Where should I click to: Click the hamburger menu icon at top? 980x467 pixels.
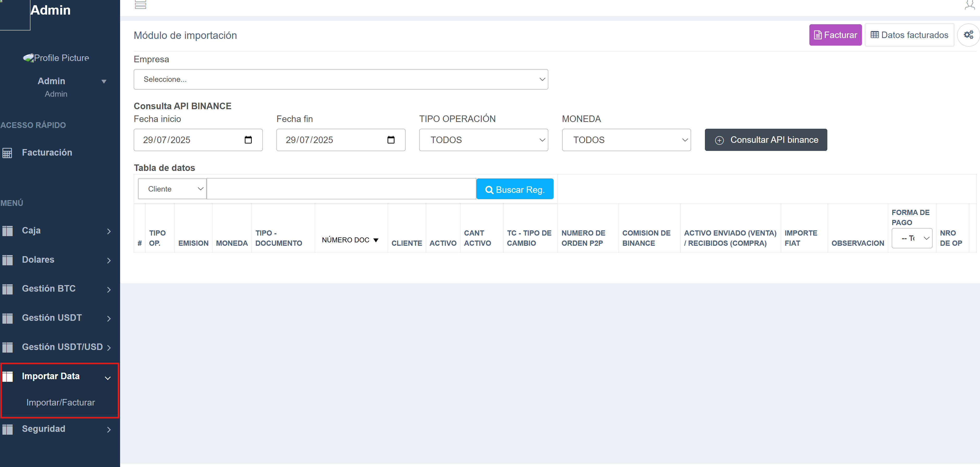[140, 5]
